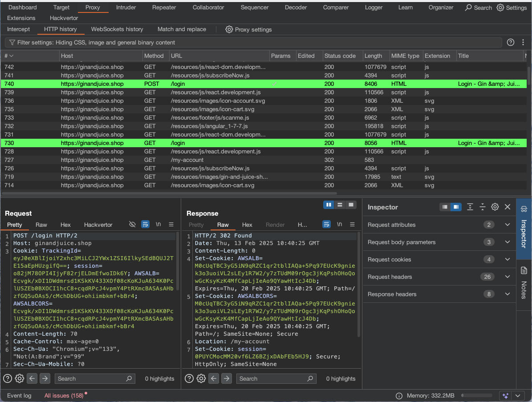Open All issues (158) link
The image size is (532, 402).
(x=64, y=396)
